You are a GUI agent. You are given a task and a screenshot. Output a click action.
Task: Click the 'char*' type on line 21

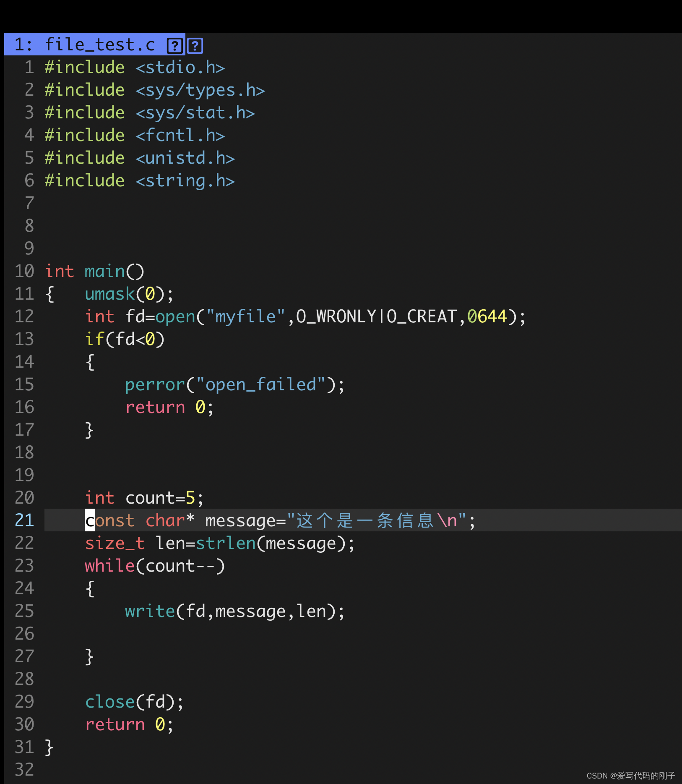tap(170, 521)
